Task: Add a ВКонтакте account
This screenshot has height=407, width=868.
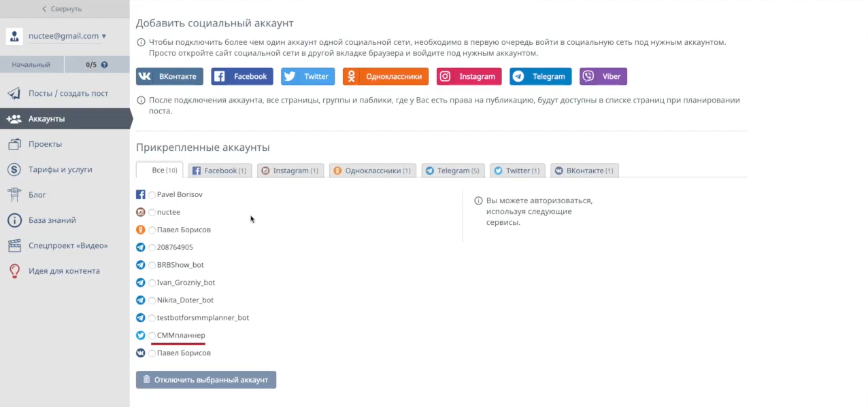Action: (169, 76)
